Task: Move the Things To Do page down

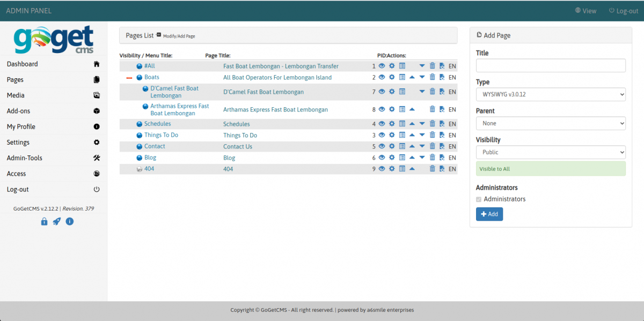Action: click(422, 135)
